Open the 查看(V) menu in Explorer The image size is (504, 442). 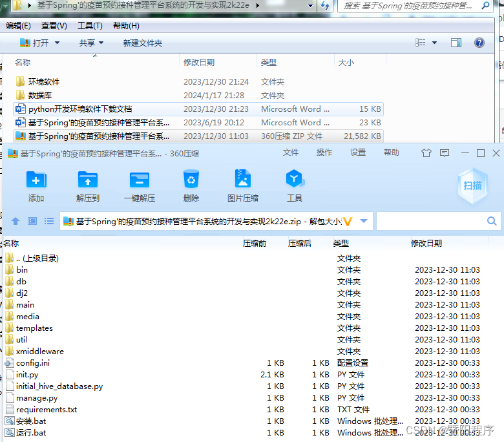click(x=54, y=26)
